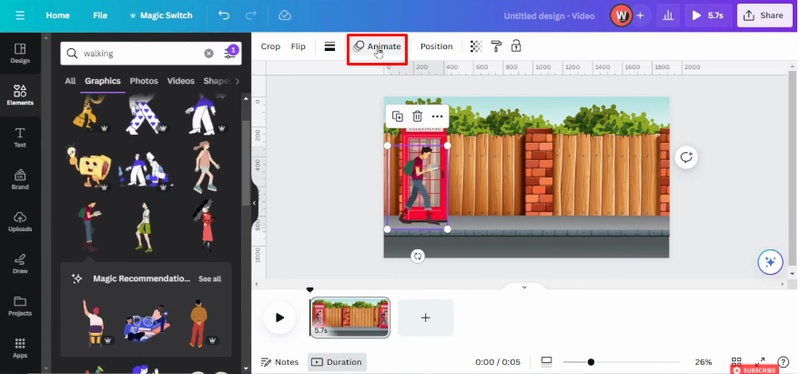Open search filters icon
The width and height of the screenshot is (800, 374).
click(231, 53)
